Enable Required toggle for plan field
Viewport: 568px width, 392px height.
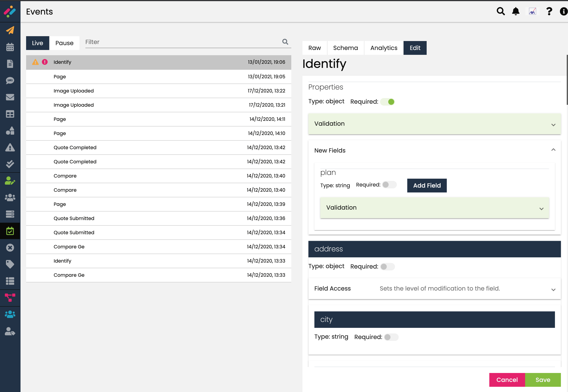click(x=389, y=185)
